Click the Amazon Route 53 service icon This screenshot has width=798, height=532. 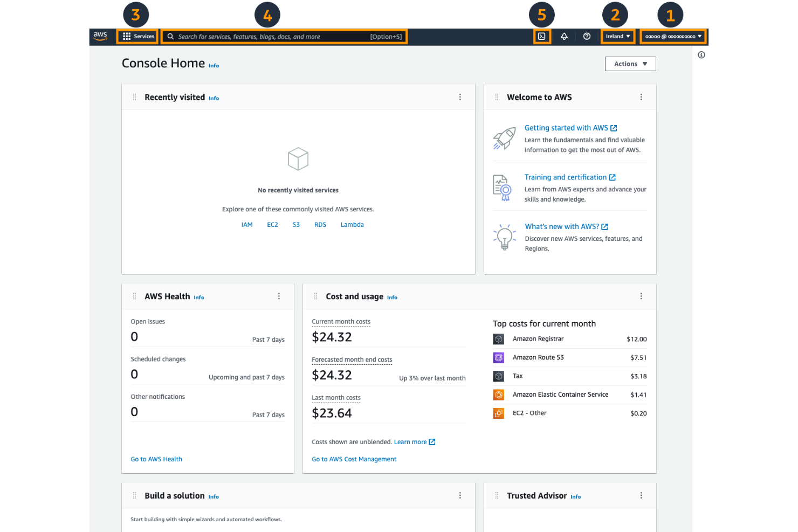pos(498,357)
